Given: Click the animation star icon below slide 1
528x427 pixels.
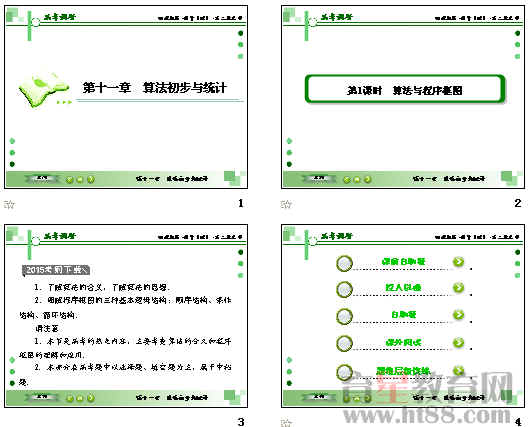Looking at the screenshot, I should click(x=9, y=204).
